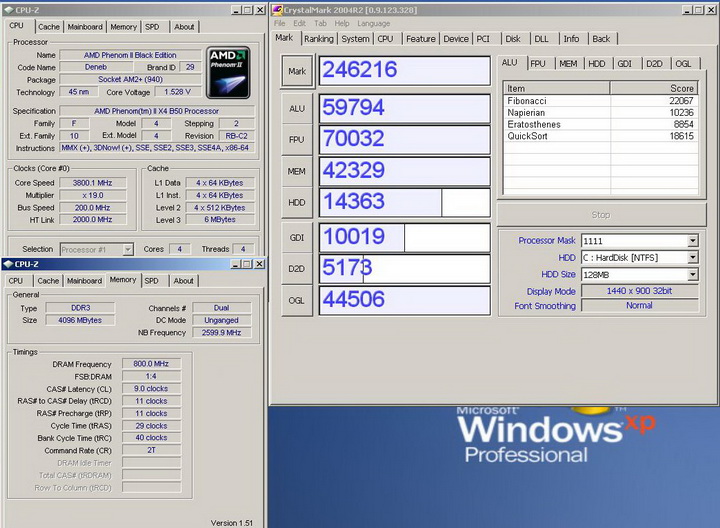Run the FPU benchmark button
This screenshot has width=720, height=528.
pyautogui.click(x=297, y=140)
